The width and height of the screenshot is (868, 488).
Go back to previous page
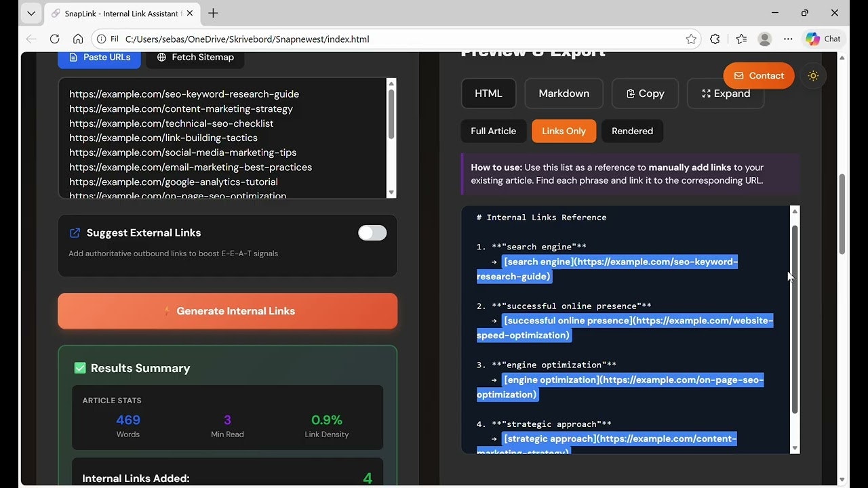pyautogui.click(x=31, y=39)
